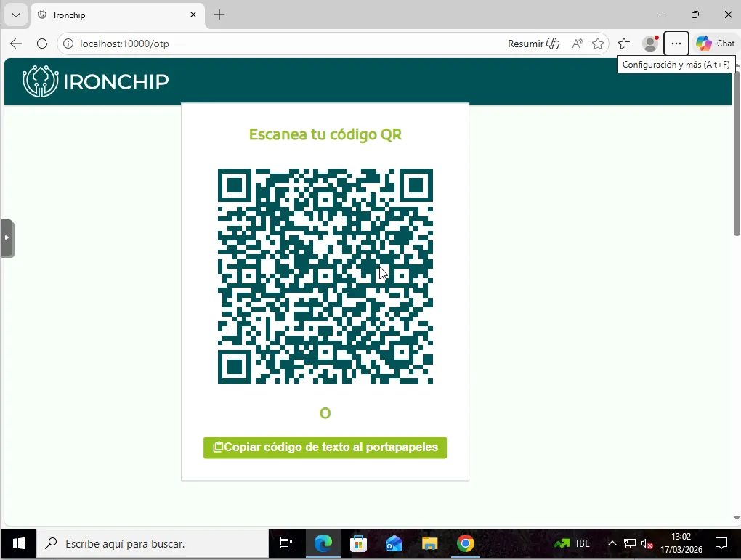Open the favorites list

624,44
